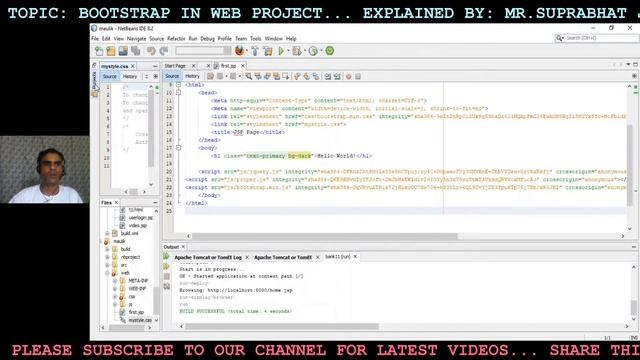Click the Build Project hammer icon
Viewport: 640px width, 360px height.
(255, 51)
